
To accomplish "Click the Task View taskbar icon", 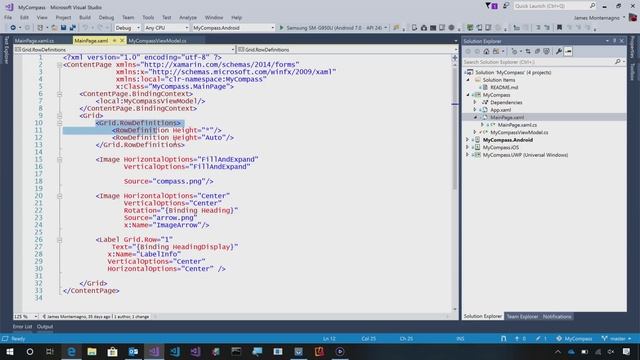I will 50,351.
